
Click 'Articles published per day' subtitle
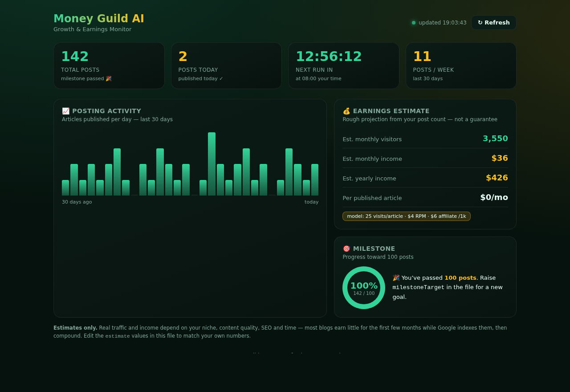117,119
